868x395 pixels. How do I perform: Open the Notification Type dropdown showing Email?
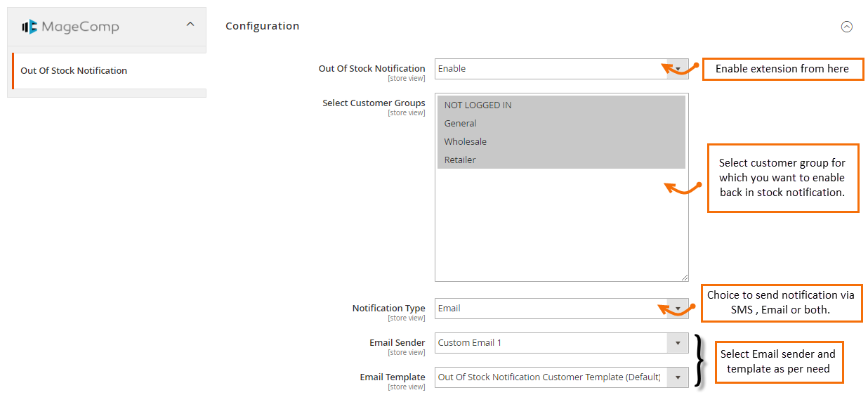pyautogui.click(x=560, y=309)
